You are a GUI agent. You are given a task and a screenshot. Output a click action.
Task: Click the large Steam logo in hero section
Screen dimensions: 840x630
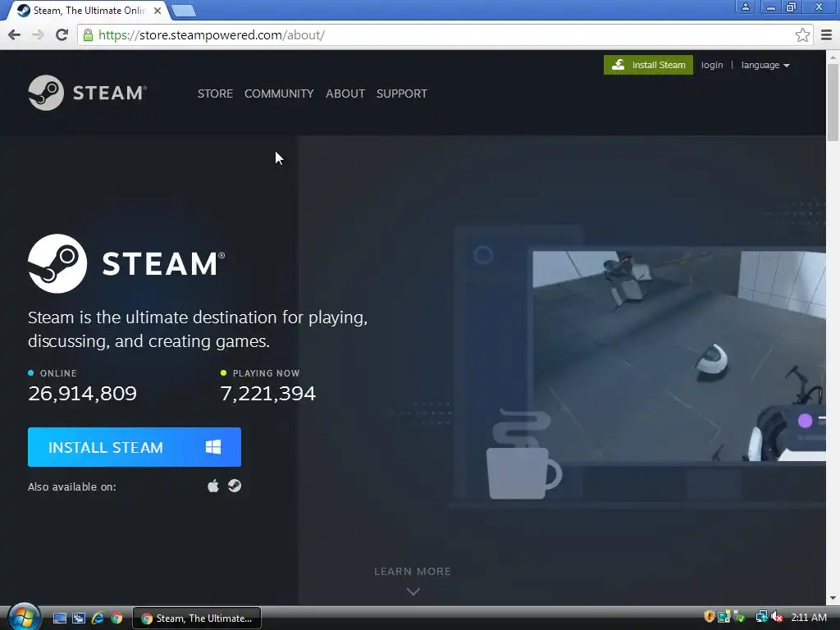(126, 263)
